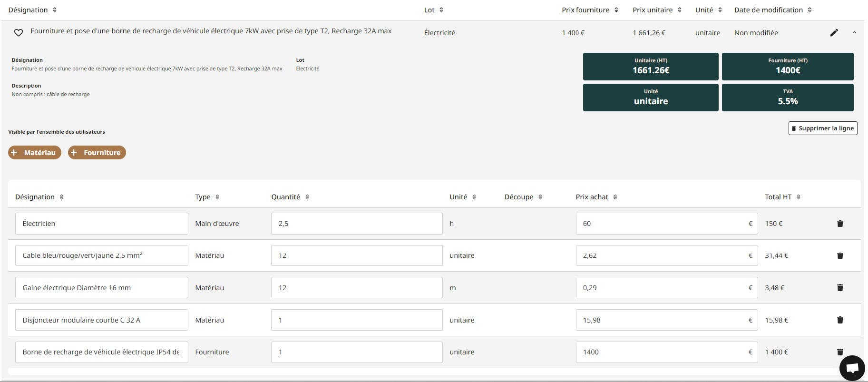The image size is (868, 382).
Task: Click the Supprimer la ligne button
Action: (x=822, y=128)
